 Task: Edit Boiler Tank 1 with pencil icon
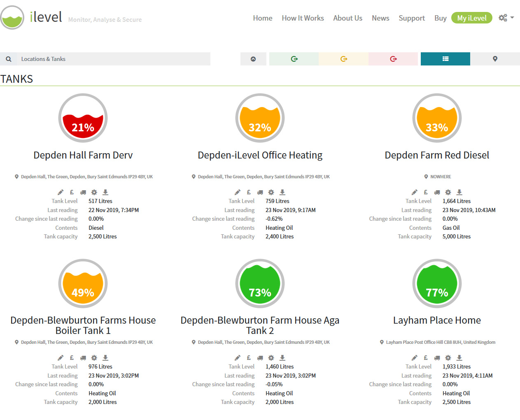click(x=61, y=358)
